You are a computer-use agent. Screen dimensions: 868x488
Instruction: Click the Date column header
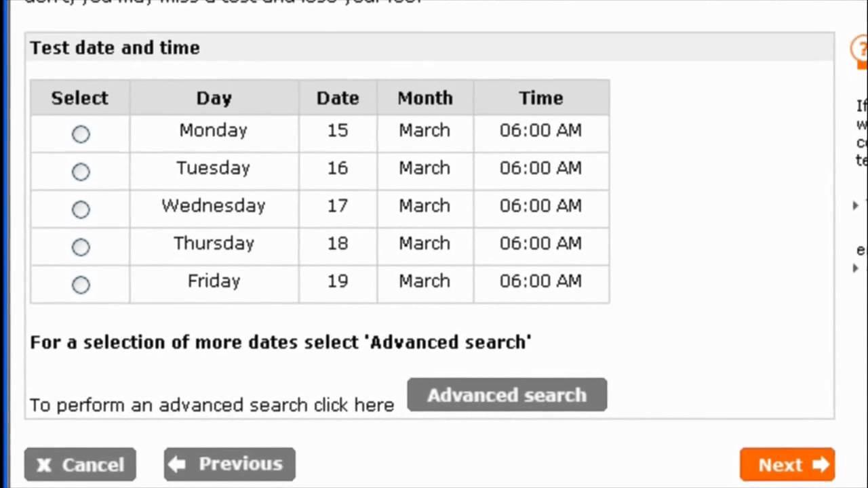337,98
